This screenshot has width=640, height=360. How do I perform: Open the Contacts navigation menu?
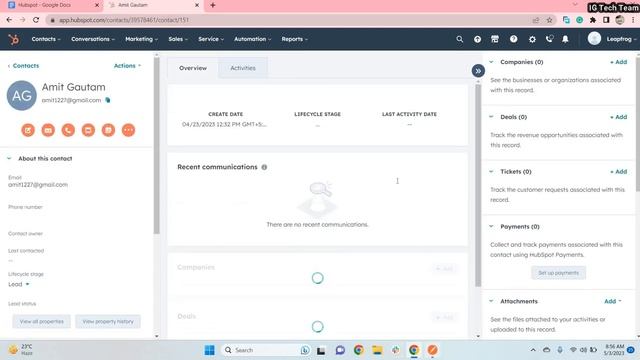tap(46, 39)
